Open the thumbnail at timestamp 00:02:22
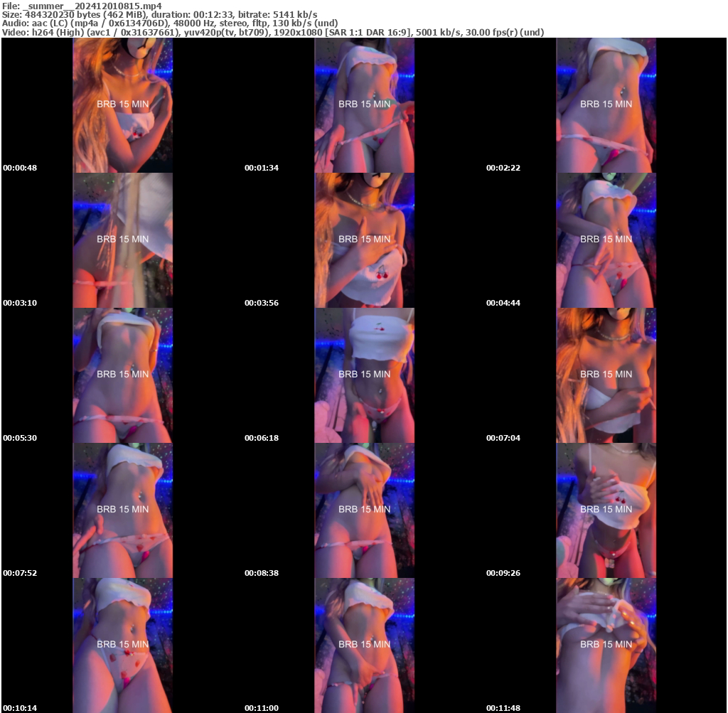The width and height of the screenshot is (728, 713). tap(605, 104)
